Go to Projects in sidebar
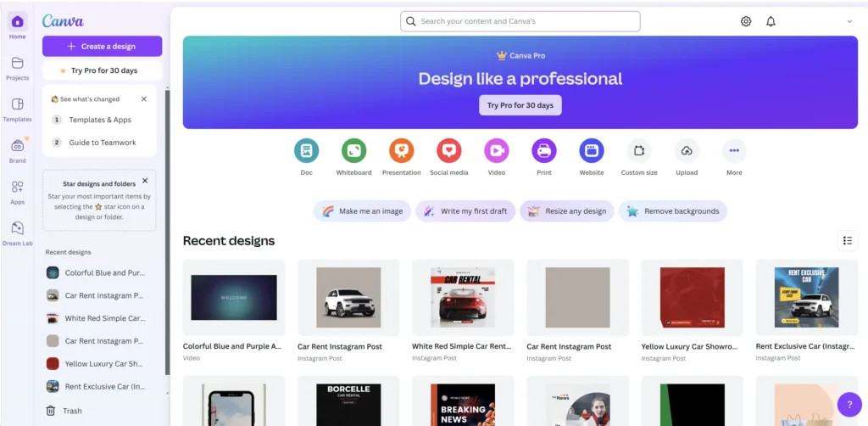Viewport: 868px width, 426px height. tap(17, 68)
